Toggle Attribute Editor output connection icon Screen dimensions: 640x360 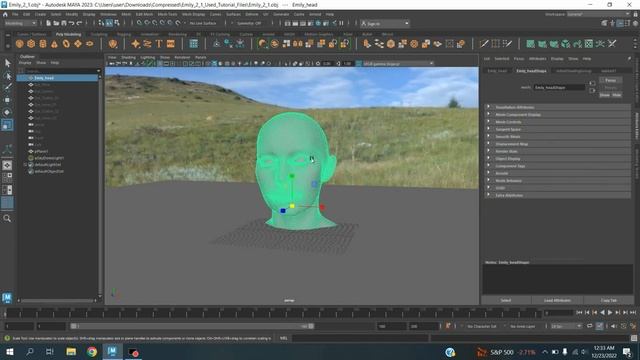pos(592,90)
